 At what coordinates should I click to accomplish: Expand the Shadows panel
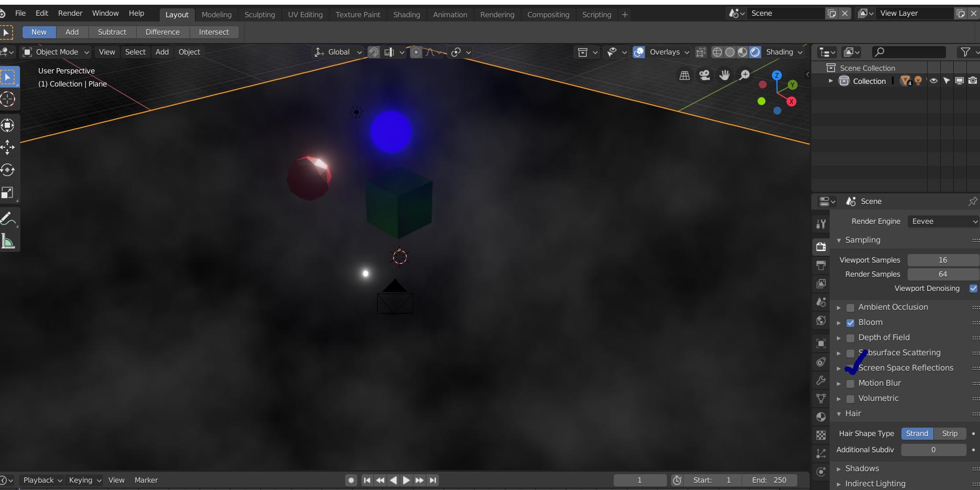click(x=839, y=469)
